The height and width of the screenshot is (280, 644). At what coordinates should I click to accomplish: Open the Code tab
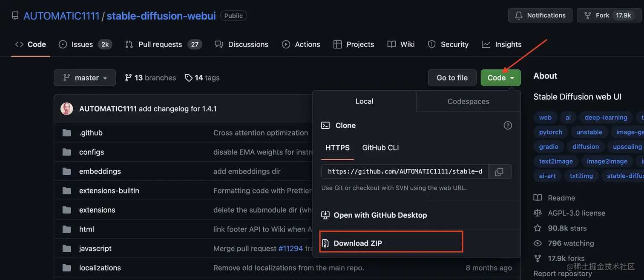point(31,44)
